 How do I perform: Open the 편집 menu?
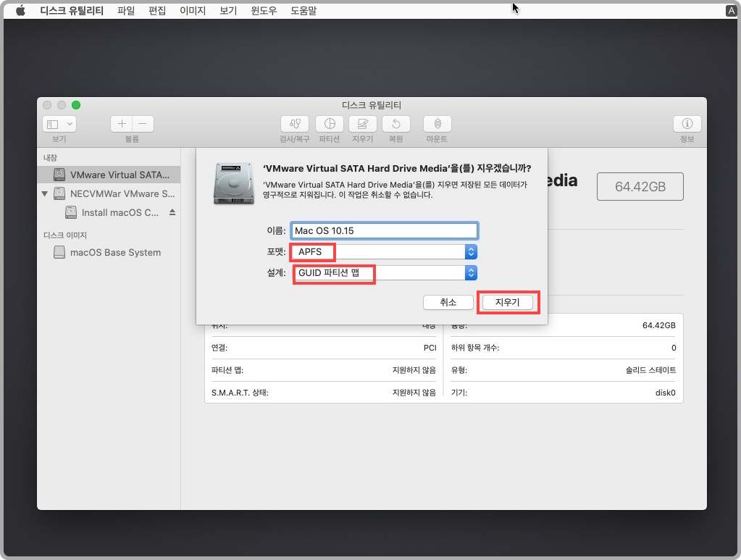tap(157, 10)
